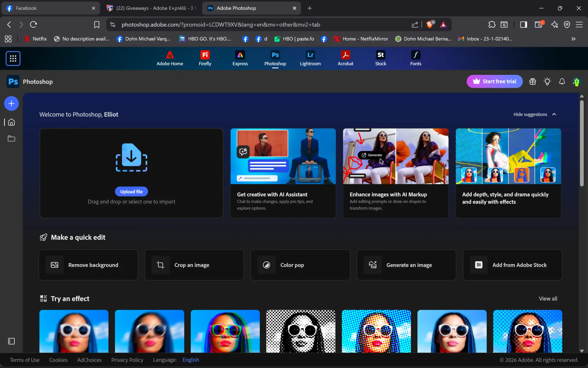
Task: Click the blue plus create-new button
Action: [11, 104]
